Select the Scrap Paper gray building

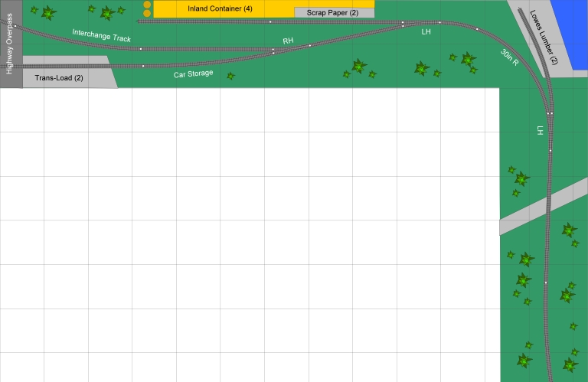point(334,13)
